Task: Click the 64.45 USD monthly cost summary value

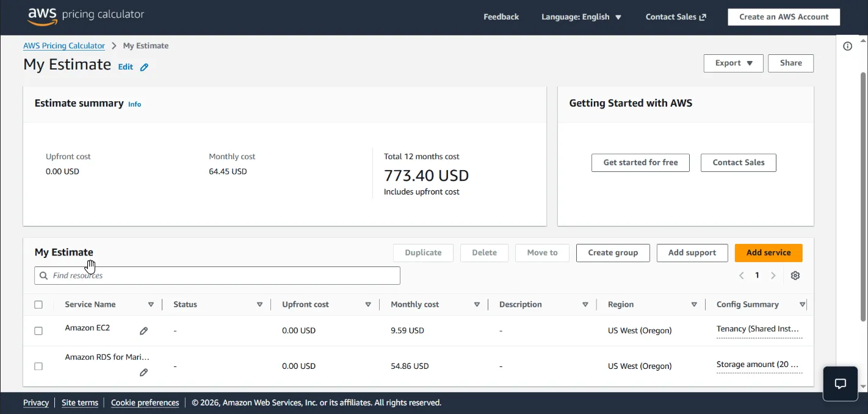Action: click(x=228, y=172)
